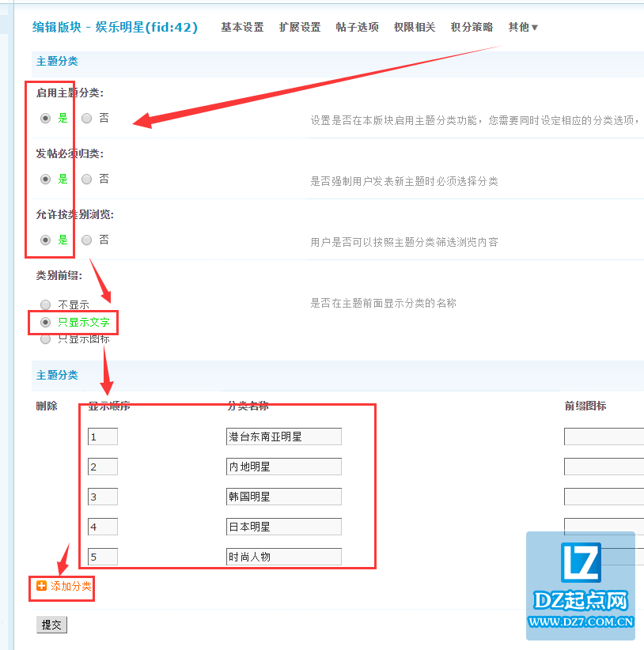Click category name field 日本明星
The image size is (644, 650).
(284, 527)
